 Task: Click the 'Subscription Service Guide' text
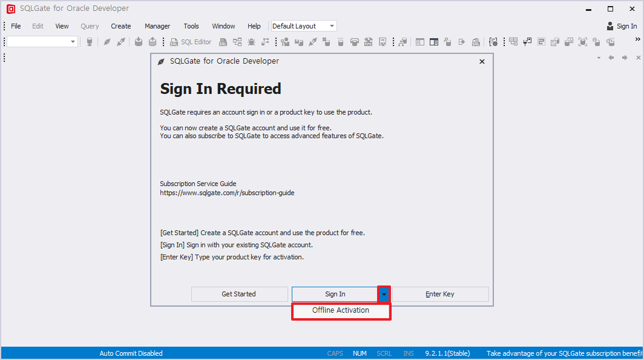pyautogui.click(x=198, y=184)
